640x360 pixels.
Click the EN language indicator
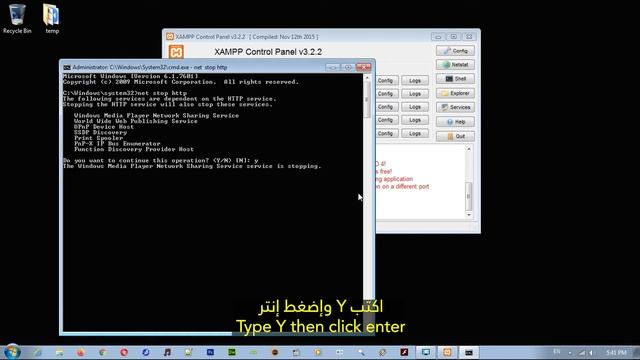pyautogui.click(x=557, y=352)
